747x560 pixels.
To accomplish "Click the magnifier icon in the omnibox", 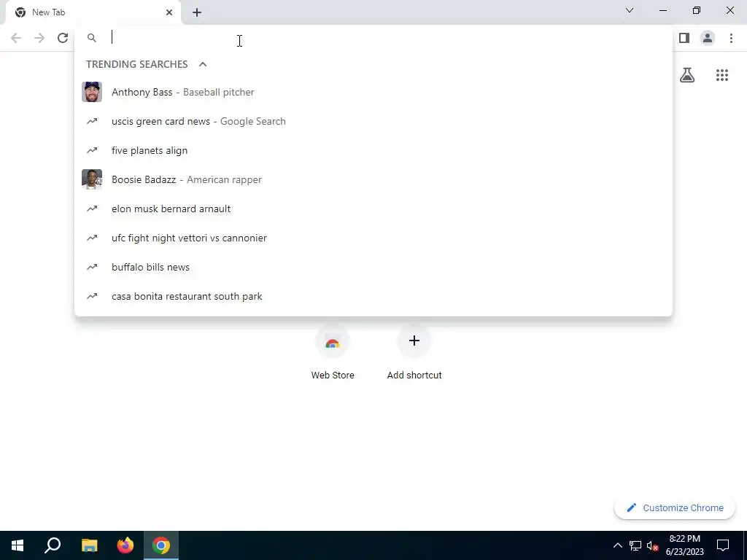I will pos(92,38).
